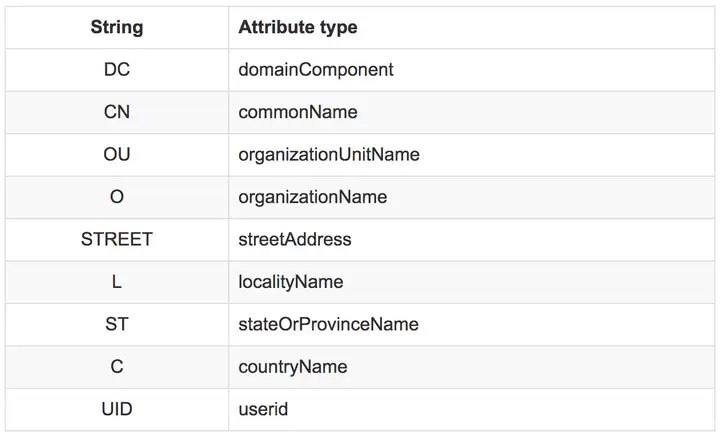The image size is (720, 436).
Task: Click the localityName attribute text
Action: click(291, 282)
